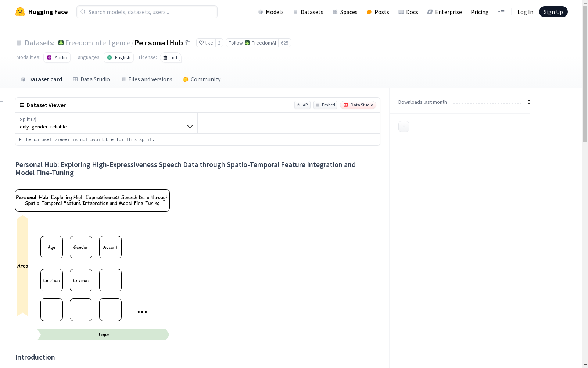Open the Split dropdown selector
The height and width of the screenshot is (368, 588).
(x=106, y=123)
